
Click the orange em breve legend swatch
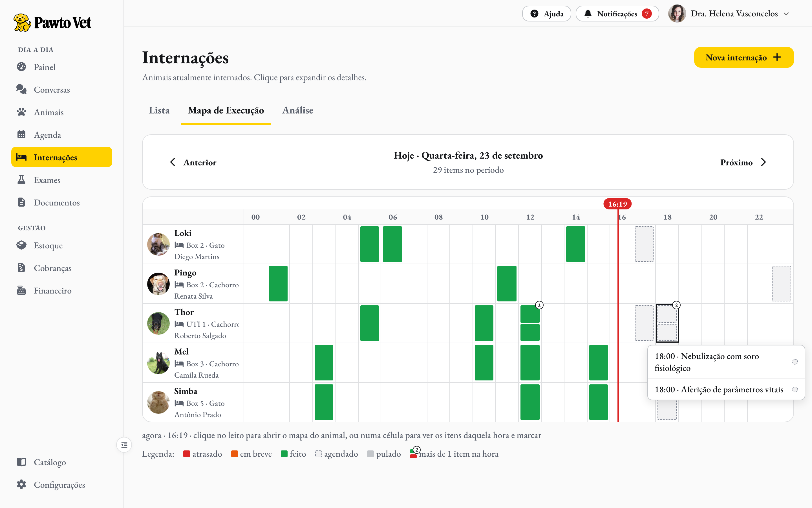[235, 454]
